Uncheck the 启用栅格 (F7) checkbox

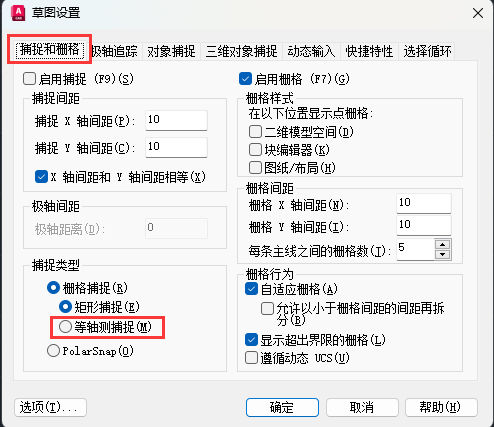pyautogui.click(x=245, y=79)
